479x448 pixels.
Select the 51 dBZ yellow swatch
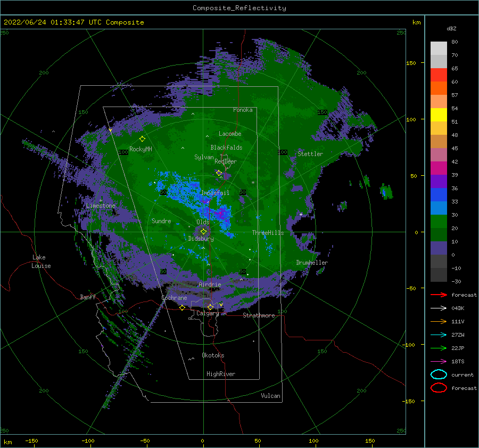pos(439,115)
